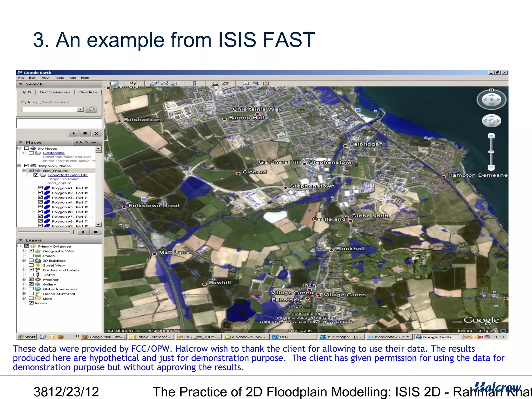Open the Converted Shape File link

[67, 175]
